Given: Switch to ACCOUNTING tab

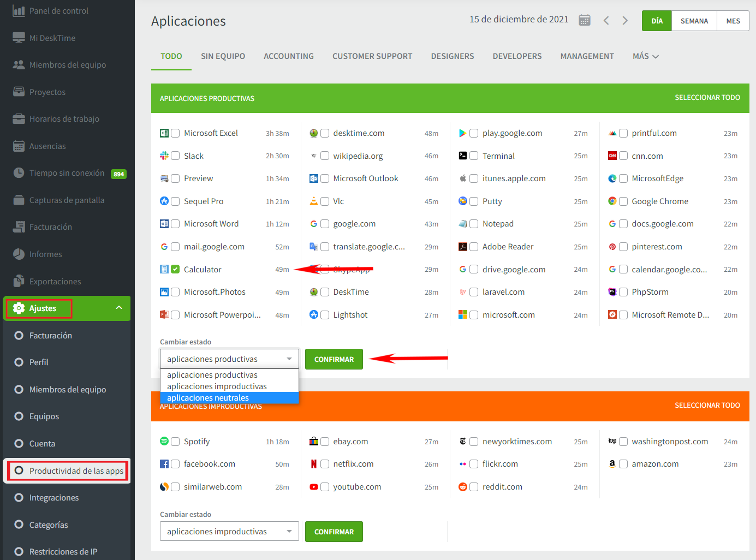Looking at the screenshot, I should click(289, 56).
